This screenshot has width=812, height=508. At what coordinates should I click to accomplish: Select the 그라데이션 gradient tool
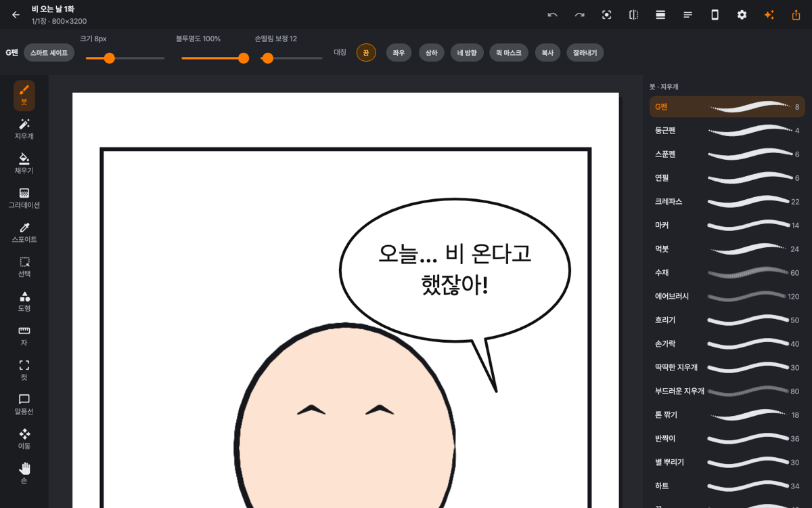click(24, 198)
